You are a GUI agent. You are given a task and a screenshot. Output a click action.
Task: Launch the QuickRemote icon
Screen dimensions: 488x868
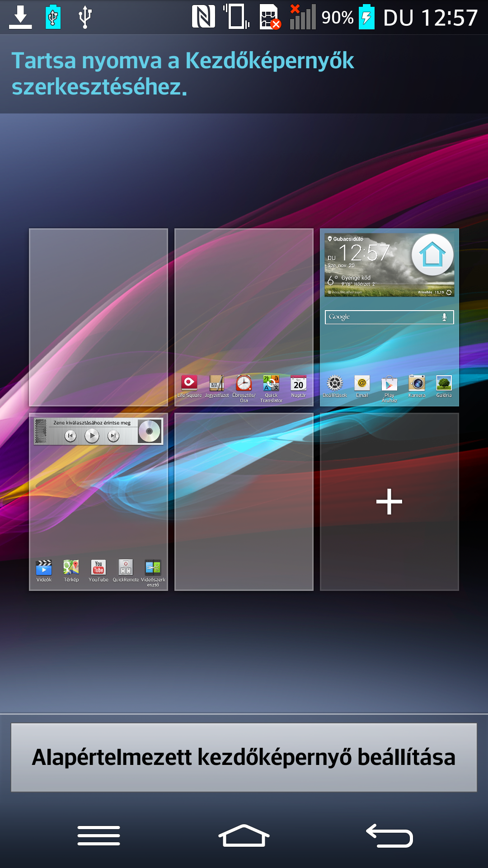[x=126, y=568]
